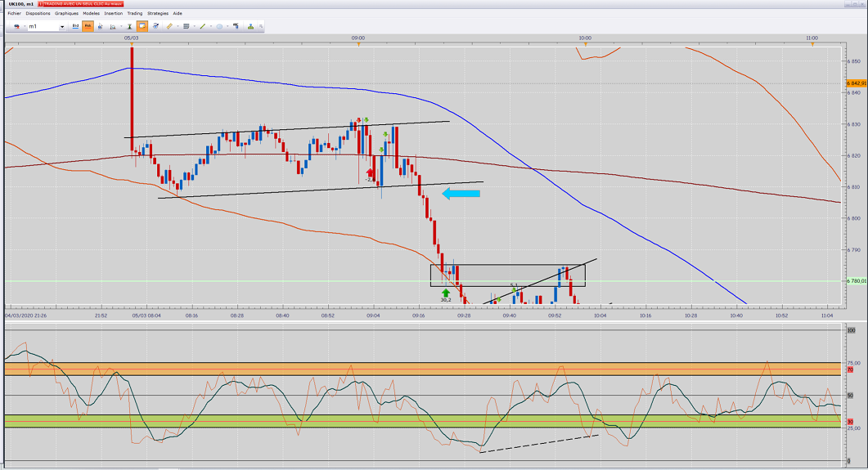
Task: Expand the timeframe list arrow next to m1
Action: pyautogui.click(x=62, y=26)
